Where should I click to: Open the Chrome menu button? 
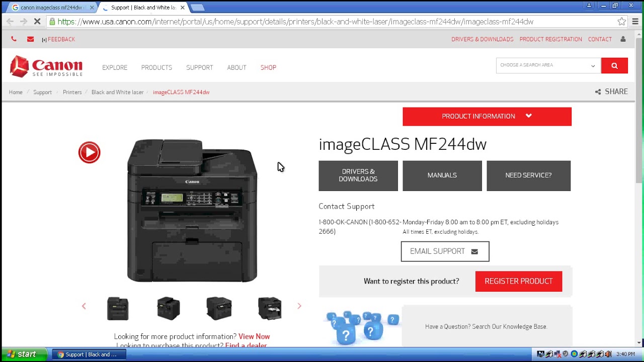click(635, 22)
